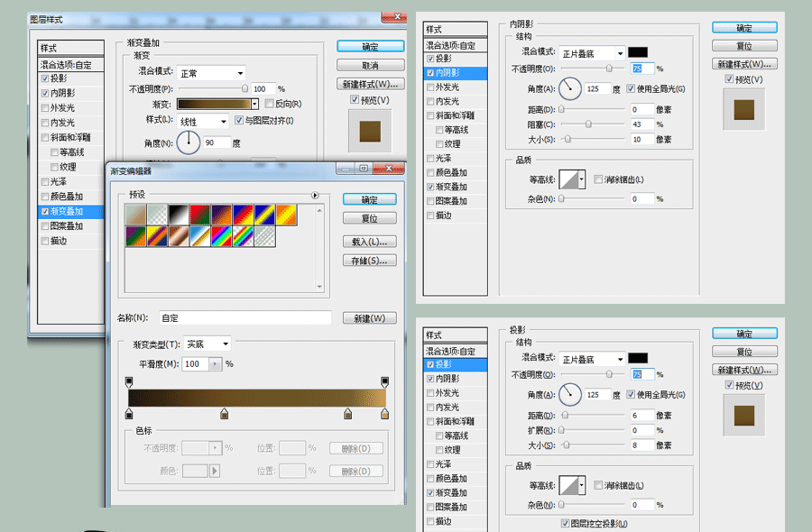812x532 pixels.
Task: Select 斜面和浮雕 row in 图层样式 list
Action: pos(71,137)
